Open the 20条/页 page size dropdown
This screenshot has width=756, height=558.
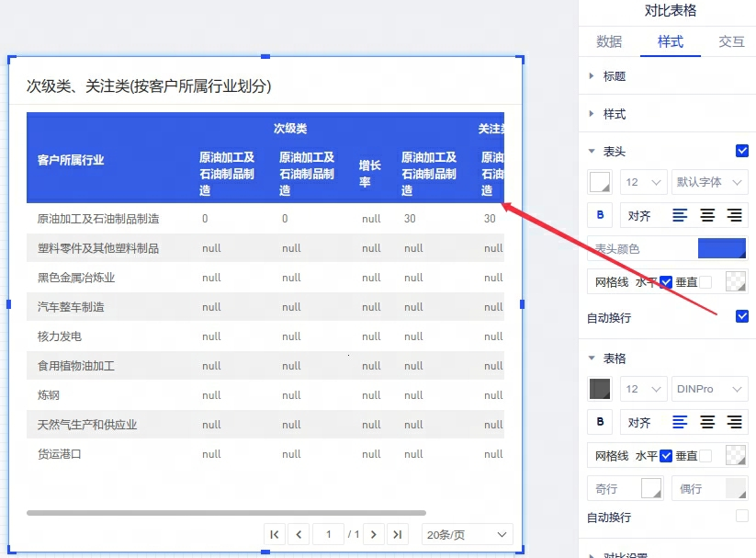(467, 534)
